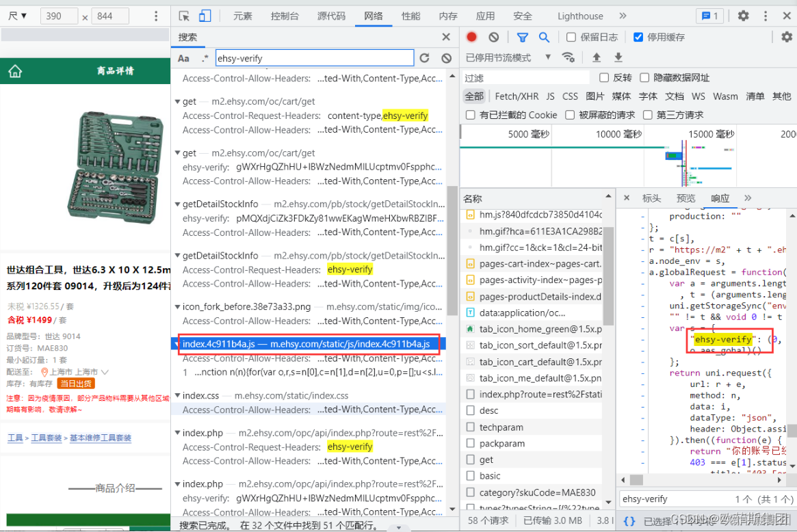Click the home icon on product page
The image size is (797, 532).
coord(15,71)
